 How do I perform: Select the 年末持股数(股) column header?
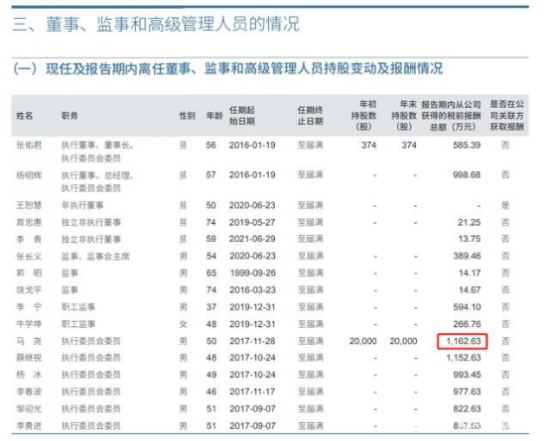404,115
